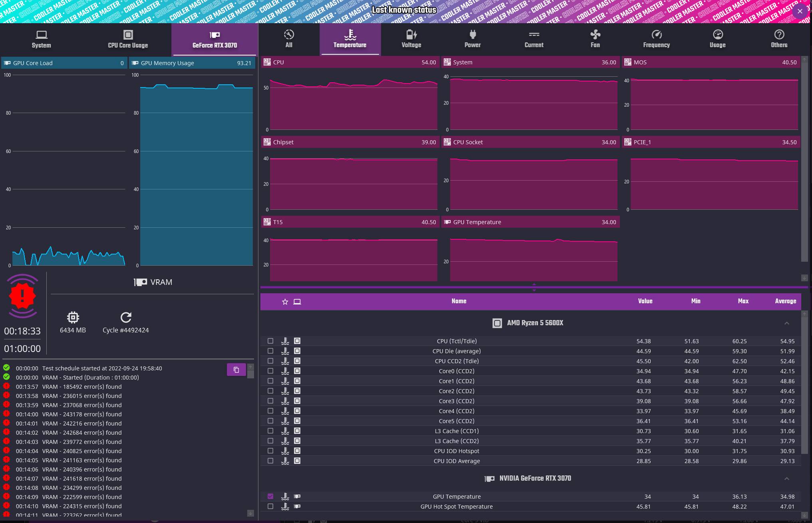Open the CPU Core Usage tab

[128, 39]
